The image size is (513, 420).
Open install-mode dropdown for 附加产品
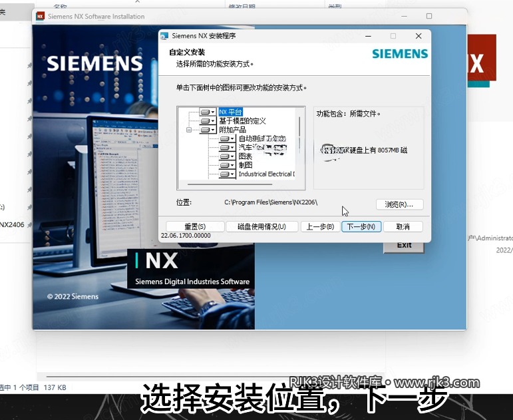(208, 130)
